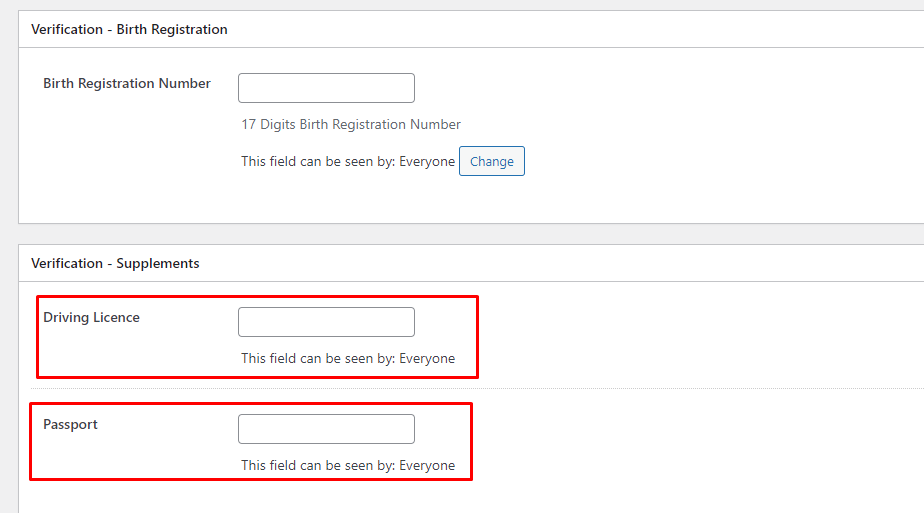Screen dimensions: 924x513
Task: Click the word Everyone beside the Change button
Action: (x=427, y=161)
